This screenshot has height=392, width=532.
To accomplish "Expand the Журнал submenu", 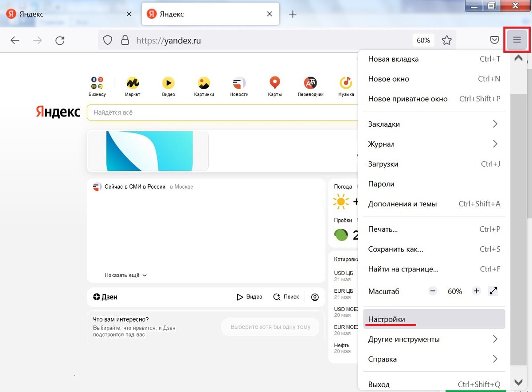I will tap(434, 144).
